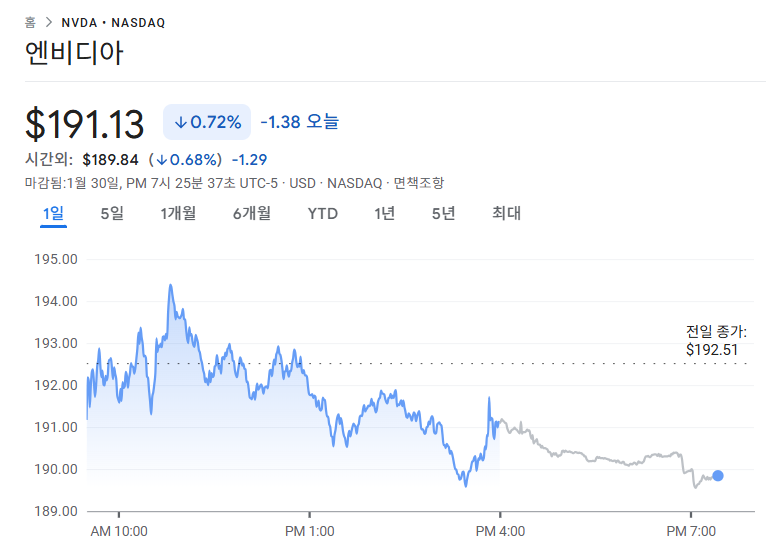Select the 1일 chart range tab
Viewport: 766px width, 559px height.
point(53,213)
